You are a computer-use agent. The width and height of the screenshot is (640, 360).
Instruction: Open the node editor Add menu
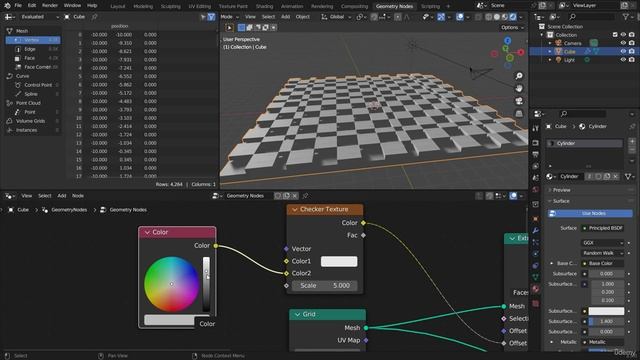(x=62, y=196)
